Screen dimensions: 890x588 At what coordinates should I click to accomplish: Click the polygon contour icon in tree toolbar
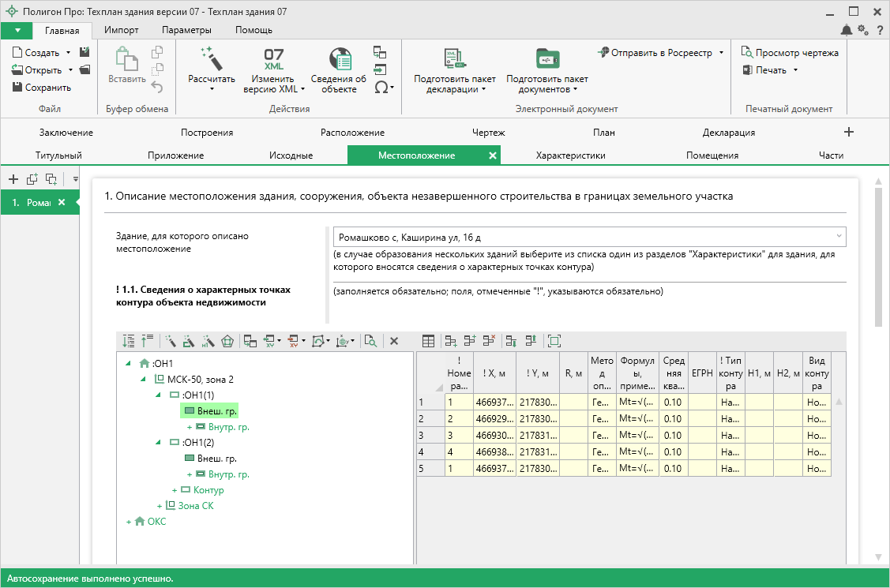click(228, 341)
